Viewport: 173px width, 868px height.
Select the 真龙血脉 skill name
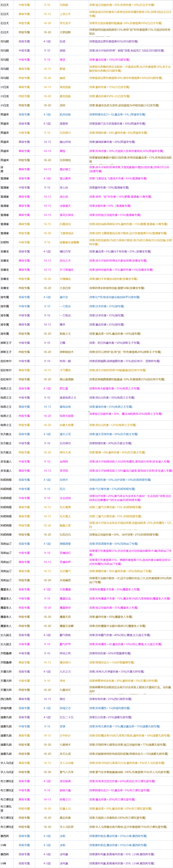65,96
